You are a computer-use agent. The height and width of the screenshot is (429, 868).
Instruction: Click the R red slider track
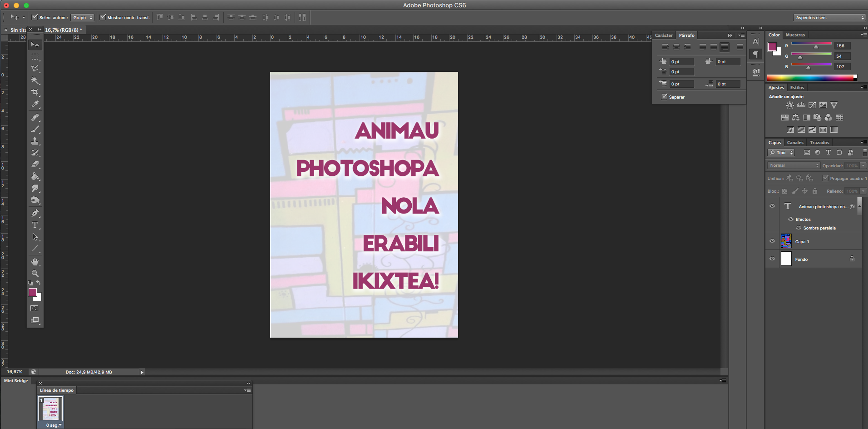point(811,44)
